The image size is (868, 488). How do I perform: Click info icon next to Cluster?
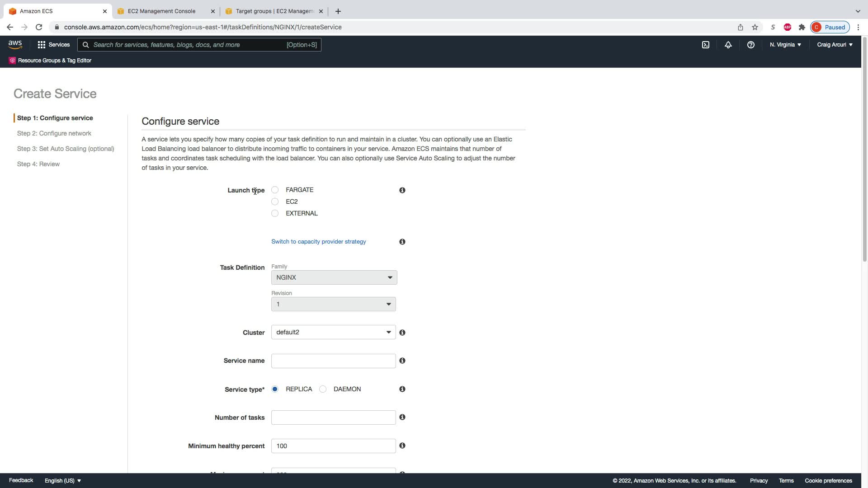402,333
